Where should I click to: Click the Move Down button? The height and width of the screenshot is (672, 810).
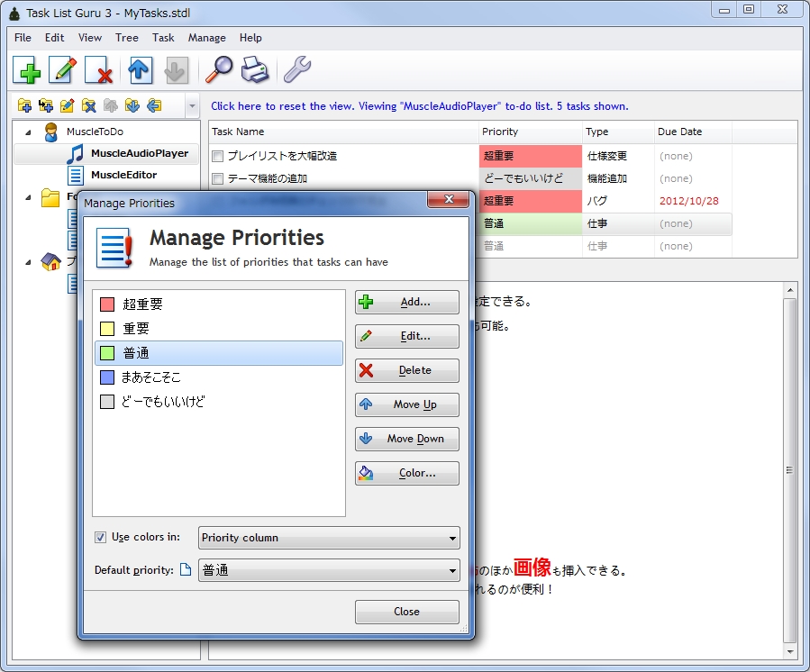tap(407, 439)
